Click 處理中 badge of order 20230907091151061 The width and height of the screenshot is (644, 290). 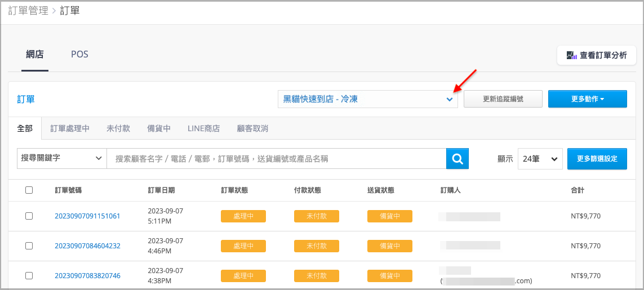pos(243,216)
